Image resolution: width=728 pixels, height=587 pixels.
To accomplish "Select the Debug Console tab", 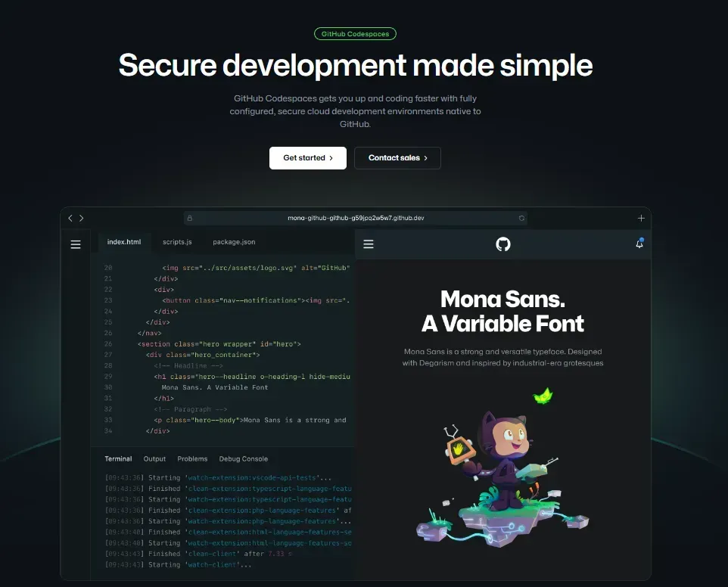I will [x=243, y=458].
